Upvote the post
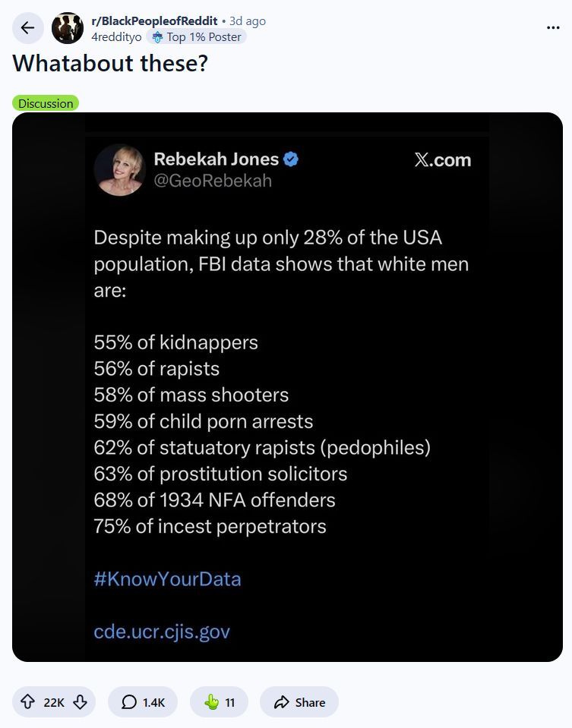This screenshot has height=728, width=572. (28, 701)
